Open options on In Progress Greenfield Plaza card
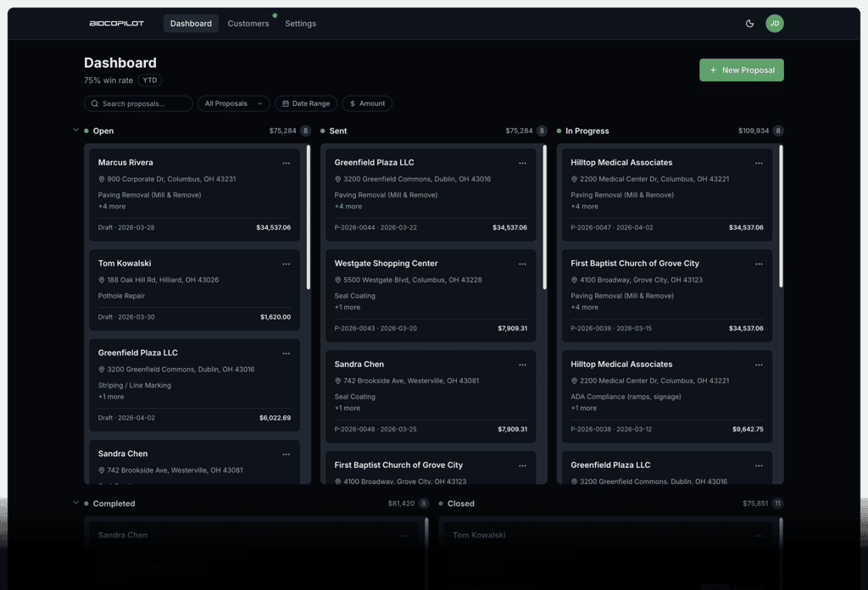Screen dimensions: 868x590 tap(759, 465)
